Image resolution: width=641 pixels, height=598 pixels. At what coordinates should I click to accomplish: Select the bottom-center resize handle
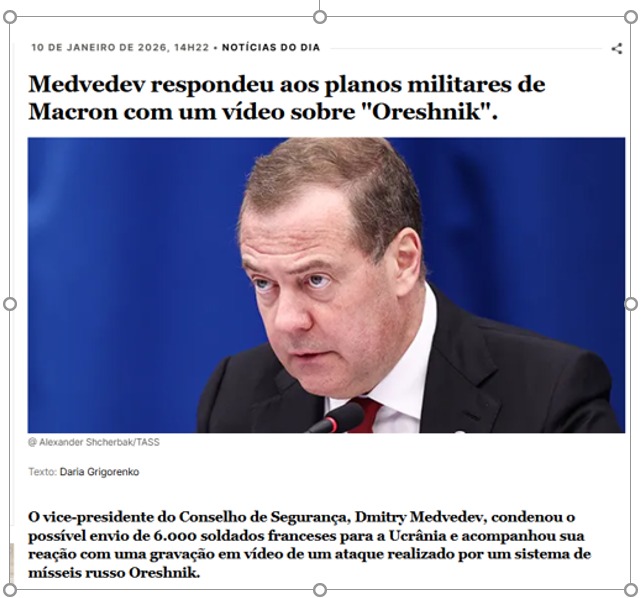coord(320,590)
